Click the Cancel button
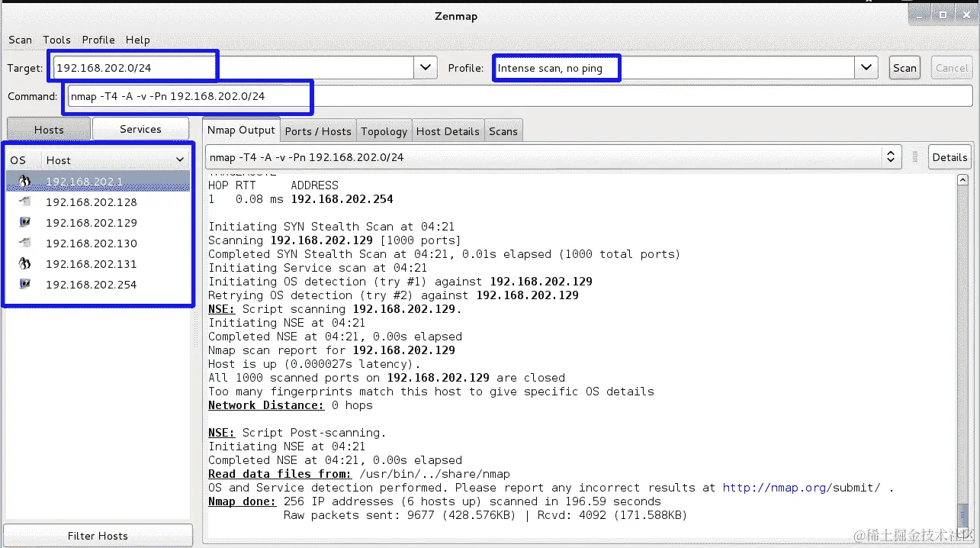 pos(952,68)
